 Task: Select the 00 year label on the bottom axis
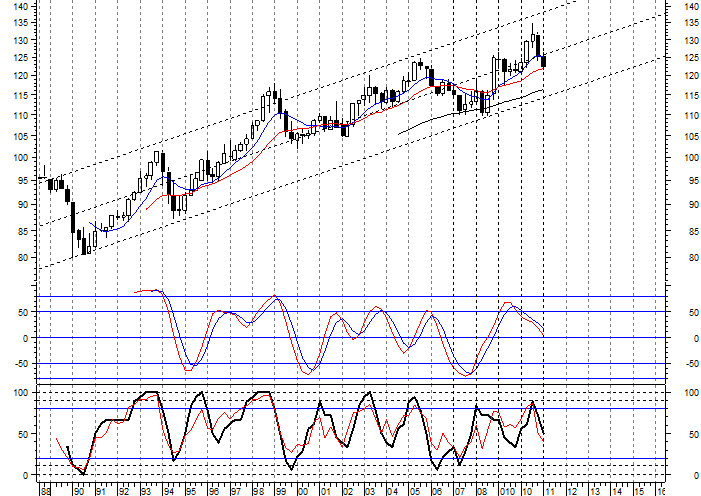coord(303,492)
